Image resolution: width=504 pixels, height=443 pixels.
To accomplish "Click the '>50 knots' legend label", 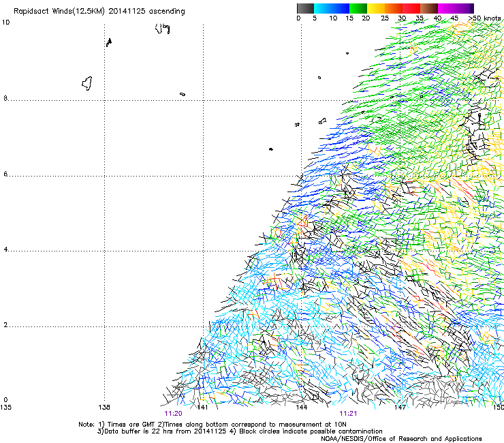I will 484,18.
